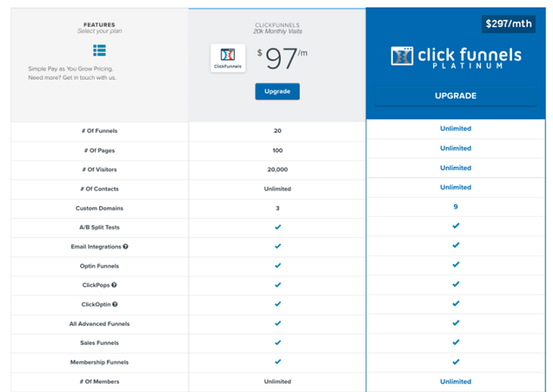This screenshot has height=392, width=553.
Task: Click Unlimited members value in $97 plan
Action: pyautogui.click(x=277, y=382)
